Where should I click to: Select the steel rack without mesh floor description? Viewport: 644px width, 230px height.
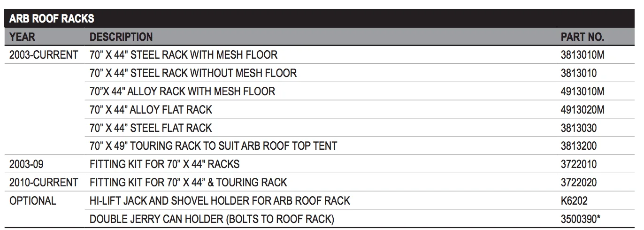pyautogui.click(x=193, y=73)
